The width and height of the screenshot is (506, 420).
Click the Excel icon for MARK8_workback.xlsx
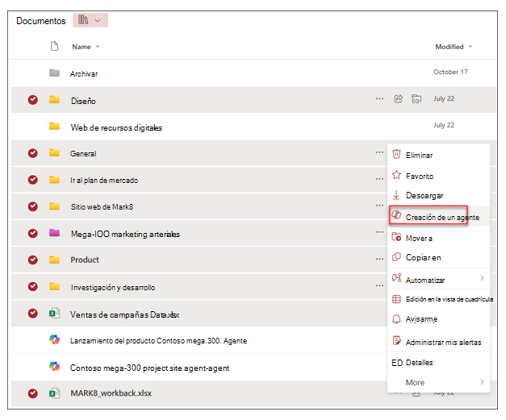click(54, 393)
